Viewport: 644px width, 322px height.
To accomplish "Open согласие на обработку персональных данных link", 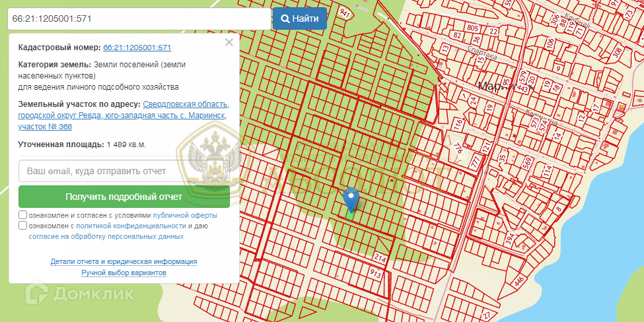I will tap(106, 237).
